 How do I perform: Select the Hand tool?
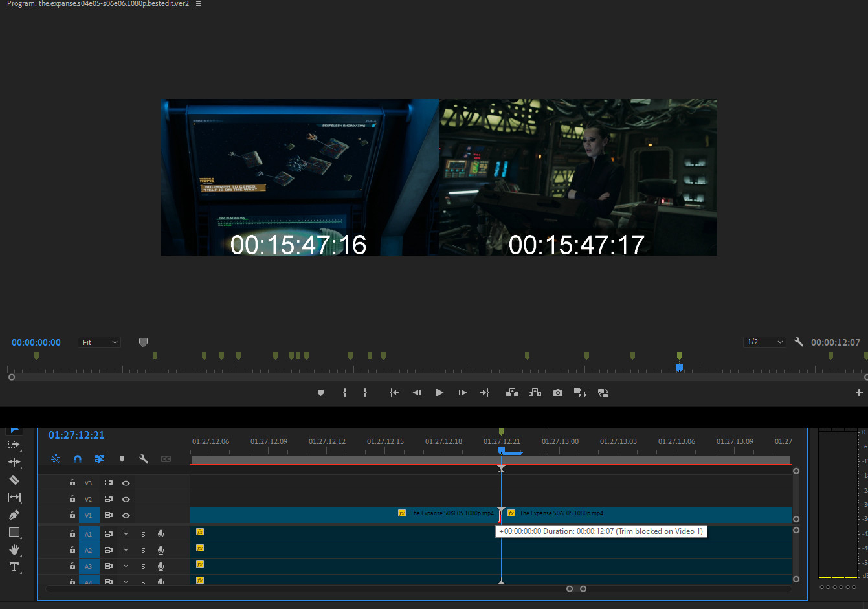pyautogui.click(x=14, y=549)
